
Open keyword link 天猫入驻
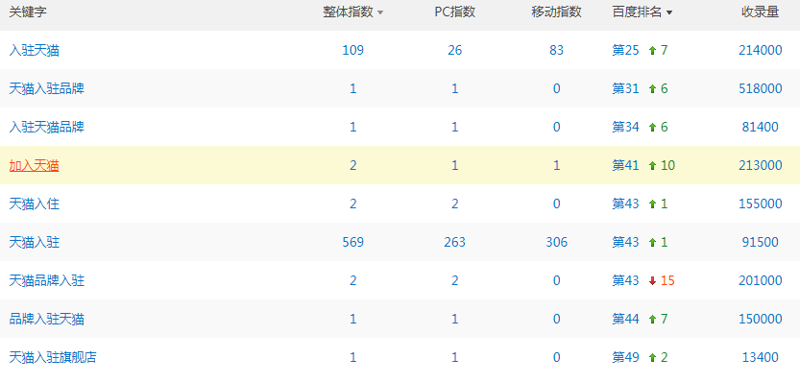34,242
